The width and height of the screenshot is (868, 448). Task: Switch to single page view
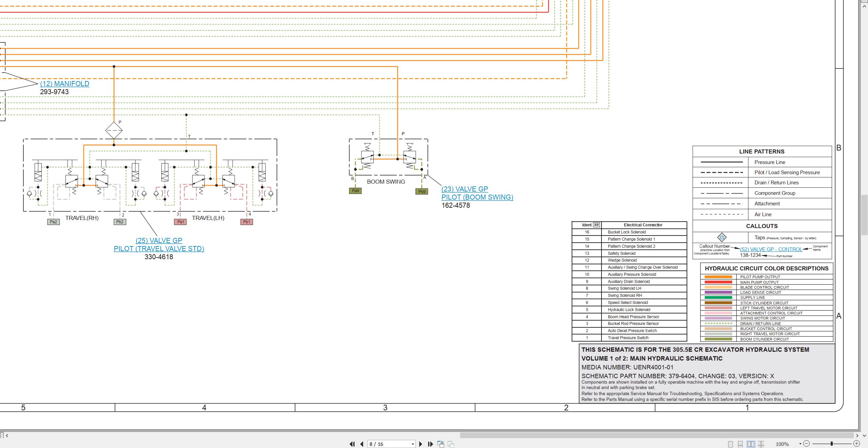coord(730,444)
